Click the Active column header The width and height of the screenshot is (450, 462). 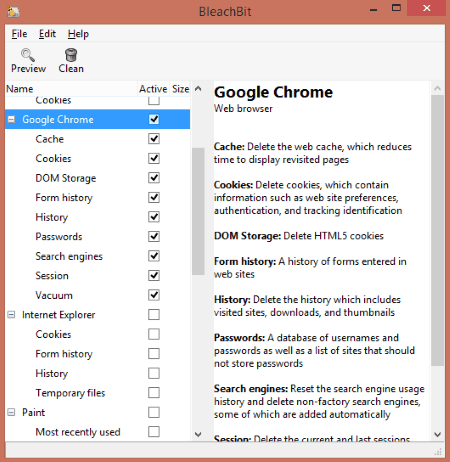click(x=153, y=89)
